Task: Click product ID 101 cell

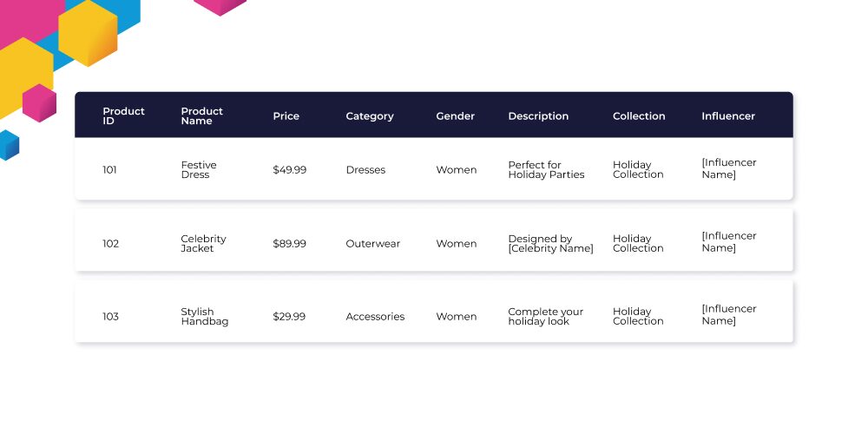Action: tap(109, 170)
